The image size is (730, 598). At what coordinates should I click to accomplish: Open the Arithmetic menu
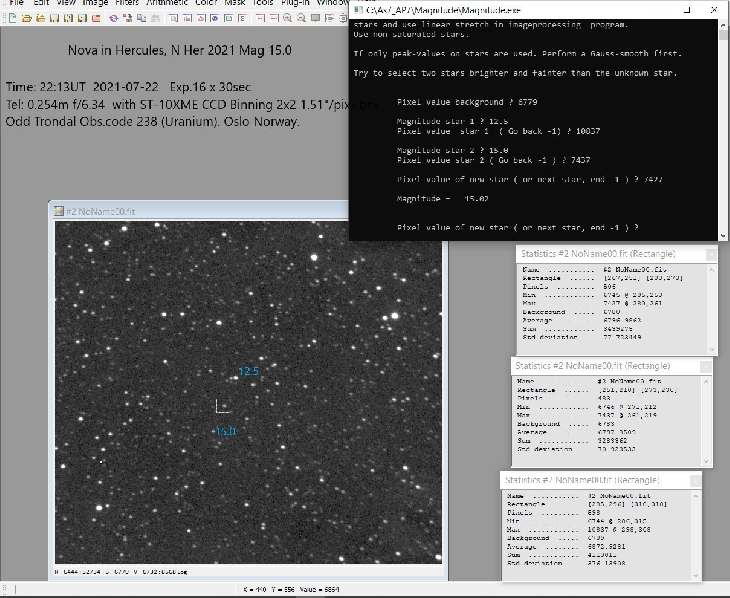166,3
